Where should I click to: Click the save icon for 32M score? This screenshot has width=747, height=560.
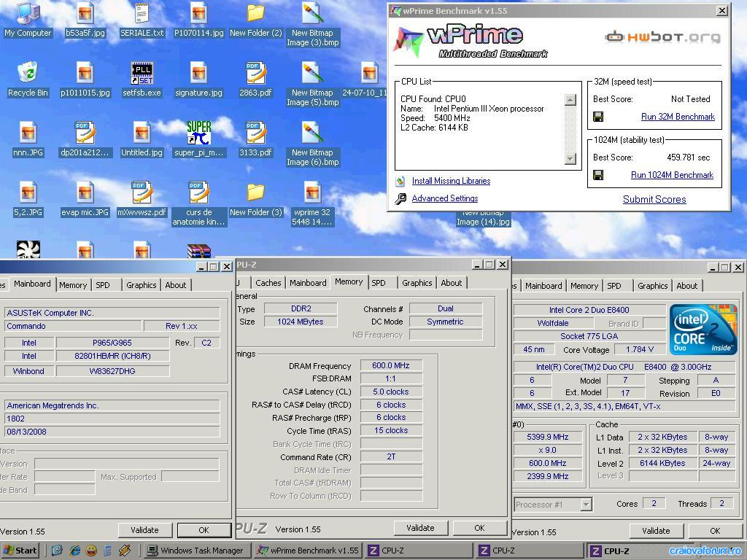tap(598, 117)
